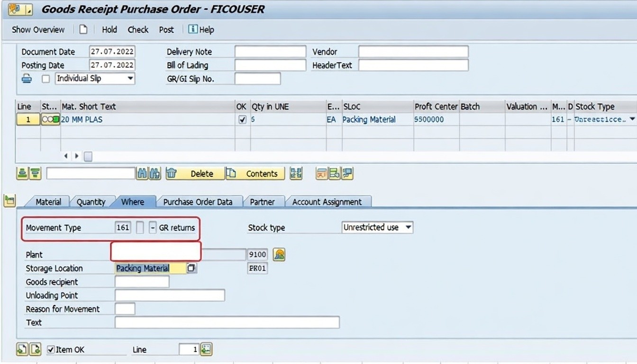Open Stock Type dropdown in table row

pyautogui.click(x=632, y=120)
